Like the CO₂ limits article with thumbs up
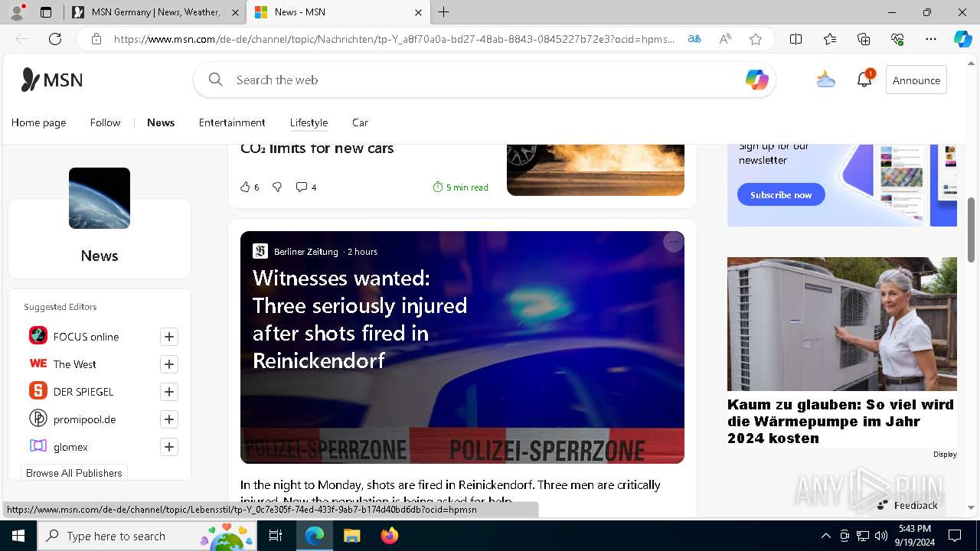980x551 pixels. coord(250,187)
